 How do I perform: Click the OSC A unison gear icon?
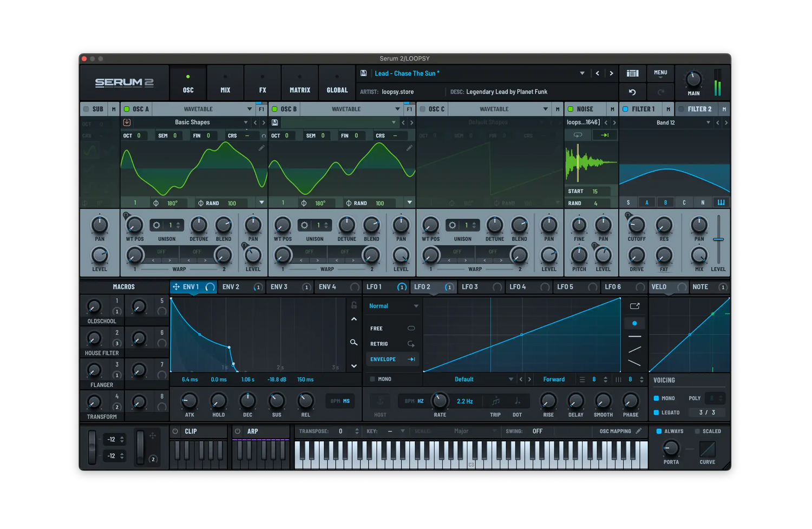pos(156,225)
